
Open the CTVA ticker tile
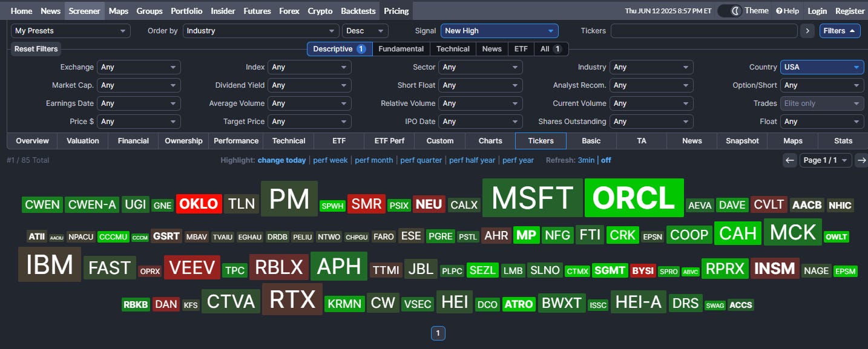coord(231,301)
